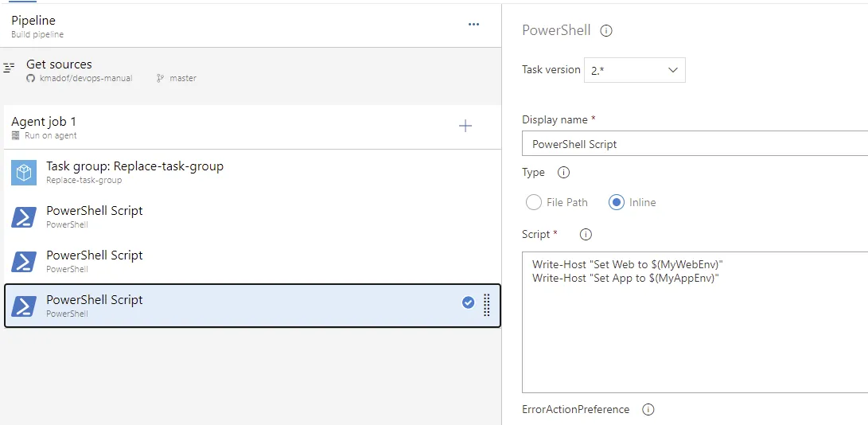The height and width of the screenshot is (425, 868).
Task: Open the Task version dropdown
Action: (x=635, y=70)
